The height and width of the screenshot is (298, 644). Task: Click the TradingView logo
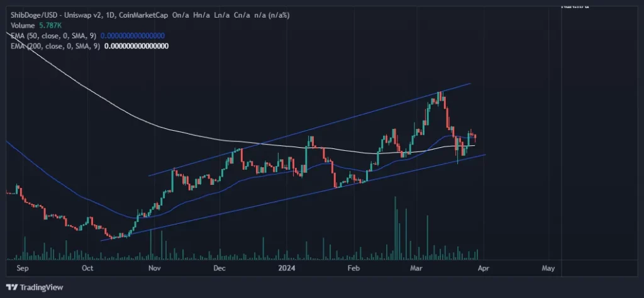[x=35, y=287]
